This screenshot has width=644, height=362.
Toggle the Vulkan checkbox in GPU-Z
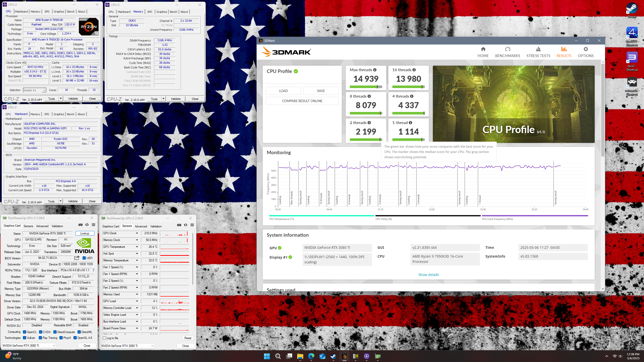point(24,338)
